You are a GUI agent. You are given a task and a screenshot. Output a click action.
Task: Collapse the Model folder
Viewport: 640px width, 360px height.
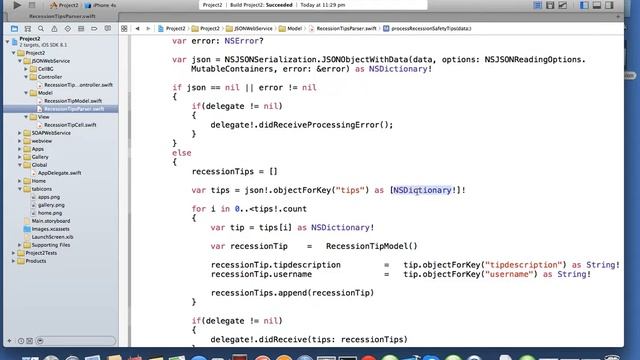[x=26, y=93]
